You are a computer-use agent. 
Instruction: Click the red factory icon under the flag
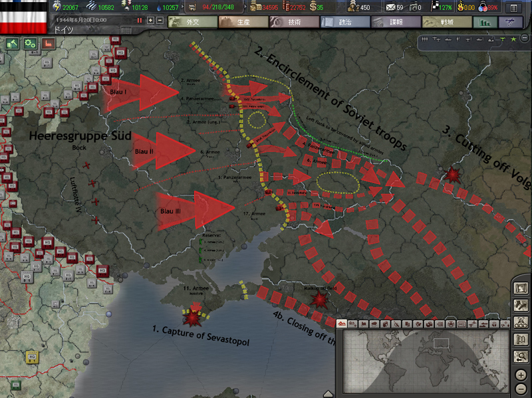(48, 44)
